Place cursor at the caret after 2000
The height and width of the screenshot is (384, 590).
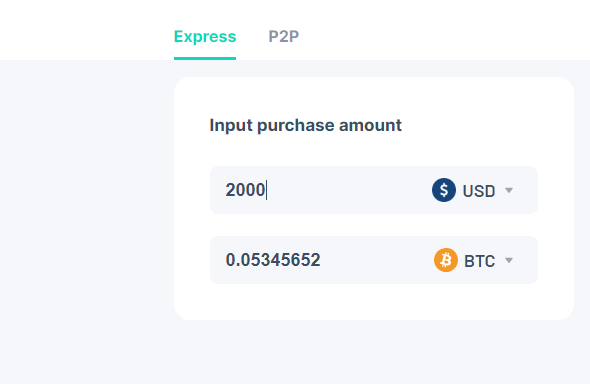266,190
